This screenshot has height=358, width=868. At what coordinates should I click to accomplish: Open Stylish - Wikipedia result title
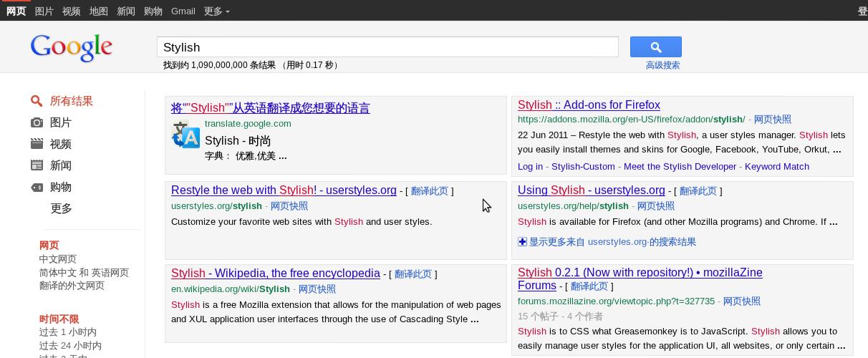[x=276, y=274]
